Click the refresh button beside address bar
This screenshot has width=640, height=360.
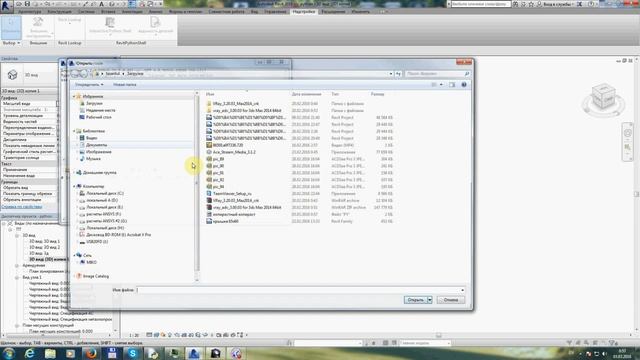click(x=398, y=74)
